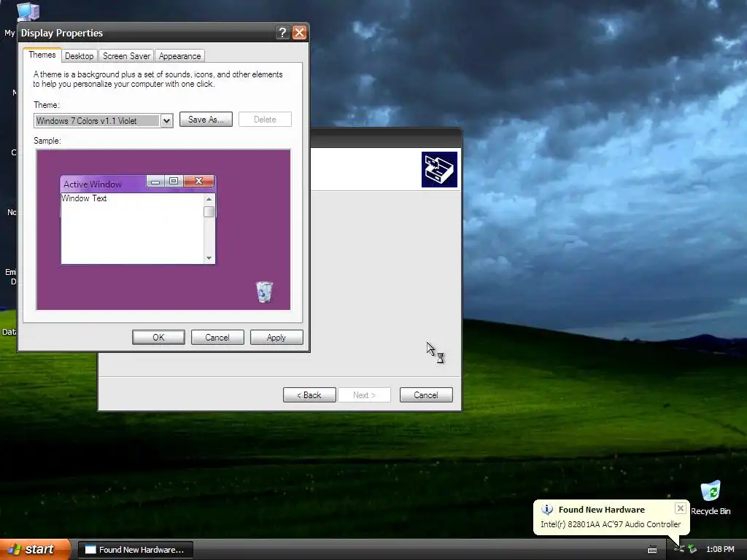Click Cancel in Display Properties
Viewport: 747px width, 560px height.
217,337
